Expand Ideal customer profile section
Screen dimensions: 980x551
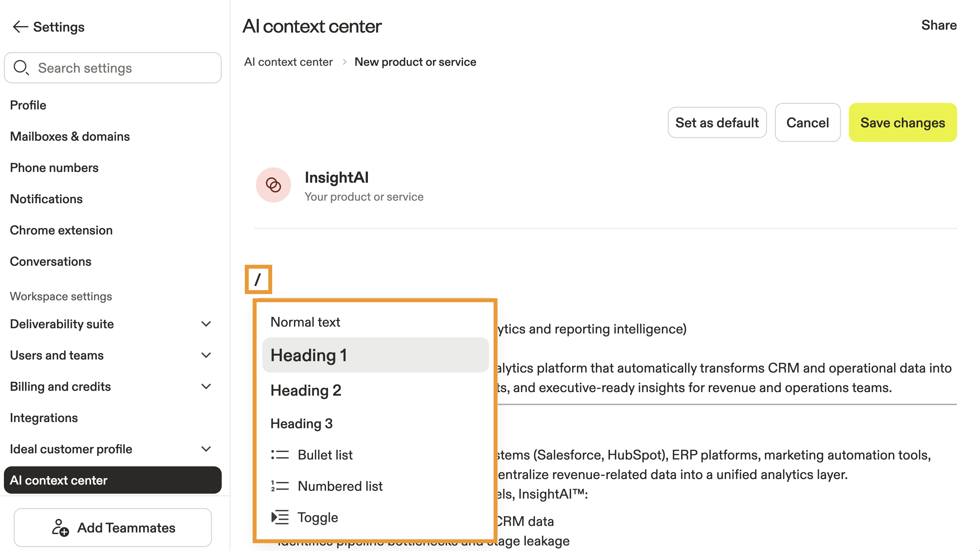[206, 449]
